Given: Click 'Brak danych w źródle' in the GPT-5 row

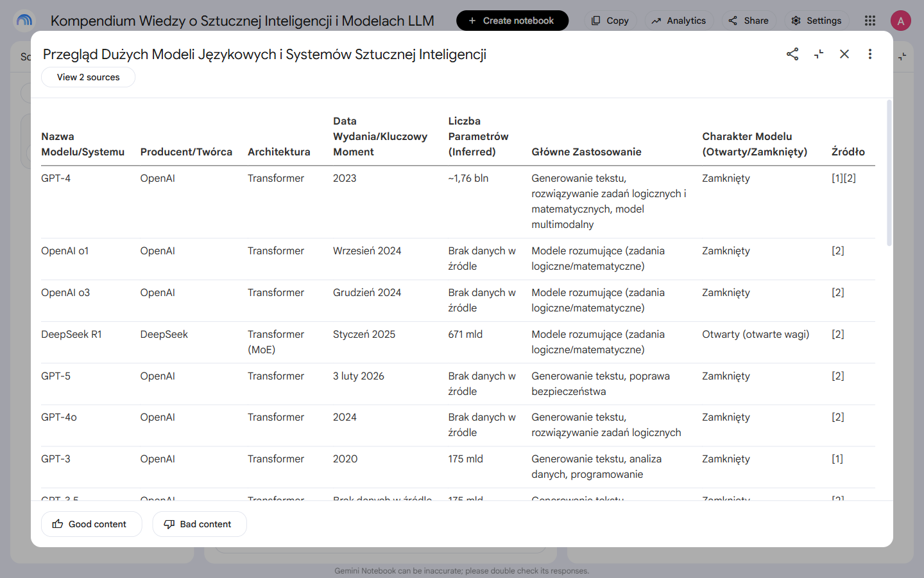Looking at the screenshot, I should pos(482,383).
